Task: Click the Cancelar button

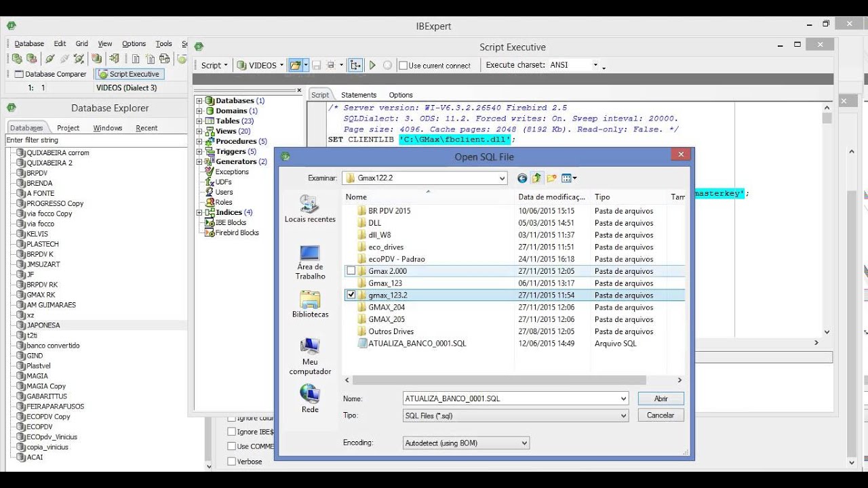Action: click(661, 415)
